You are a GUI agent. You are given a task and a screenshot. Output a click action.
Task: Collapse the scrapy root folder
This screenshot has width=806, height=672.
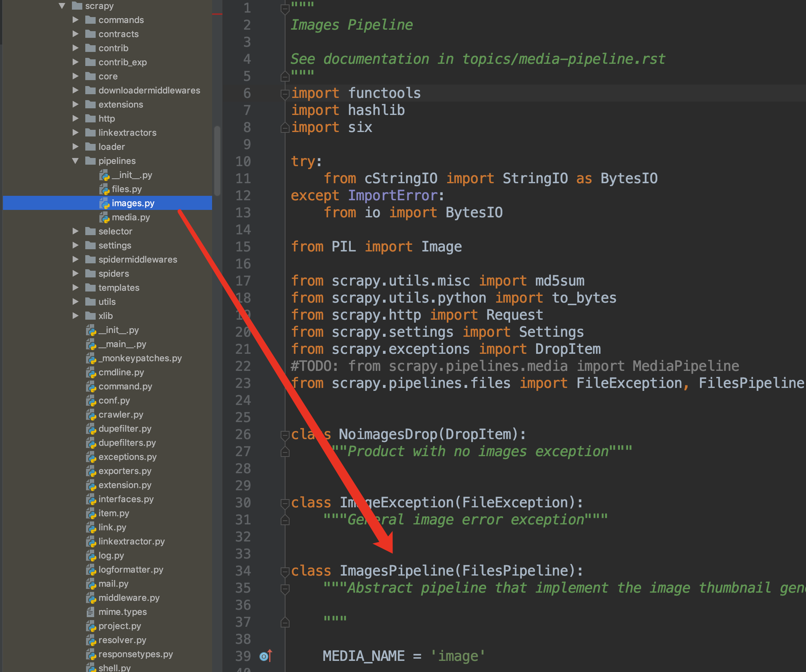[x=62, y=6]
